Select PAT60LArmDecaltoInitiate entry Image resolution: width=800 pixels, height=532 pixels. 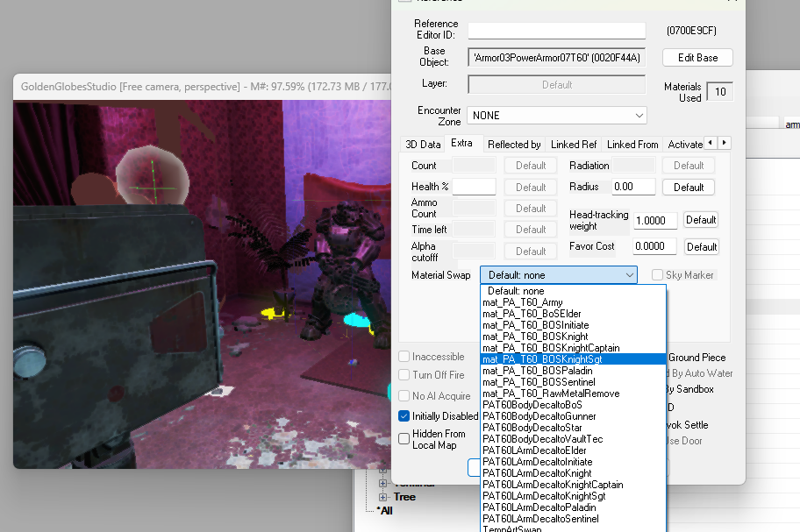pos(574,462)
